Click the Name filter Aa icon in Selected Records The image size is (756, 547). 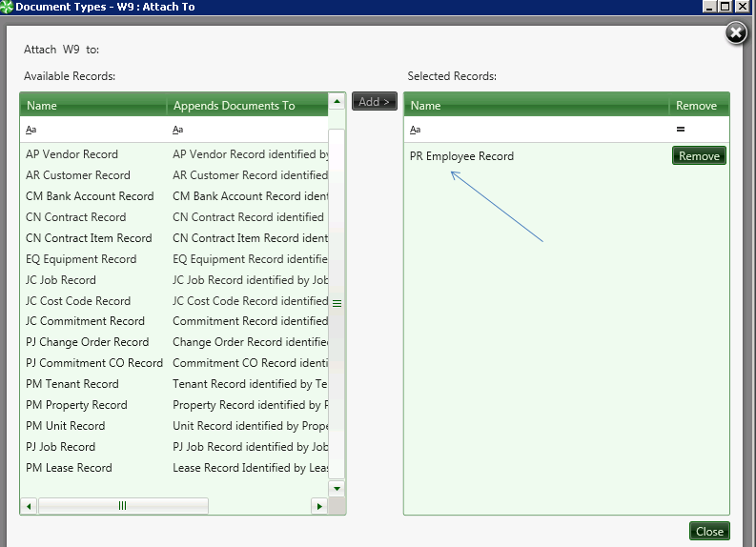(415, 130)
